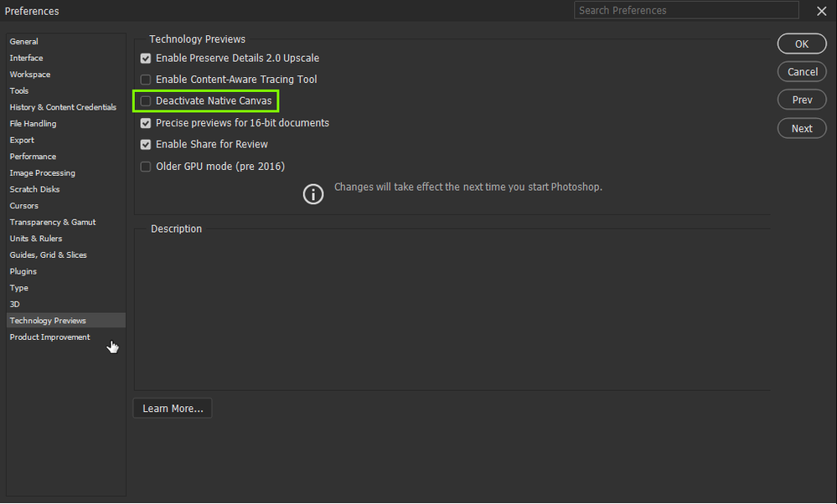Screen dimensions: 837x504
Task: Turn on Older GPU mode (pre 2016)
Action: coord(146,167)
